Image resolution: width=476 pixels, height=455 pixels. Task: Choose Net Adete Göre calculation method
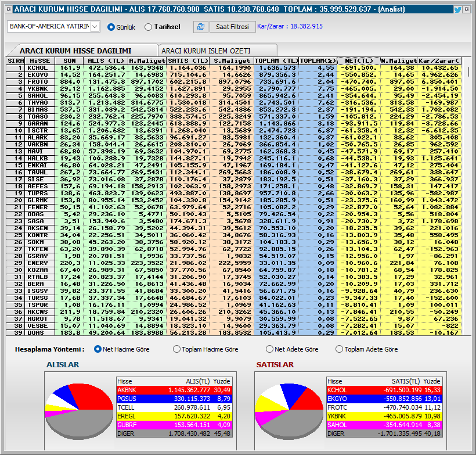pos(292,349)
